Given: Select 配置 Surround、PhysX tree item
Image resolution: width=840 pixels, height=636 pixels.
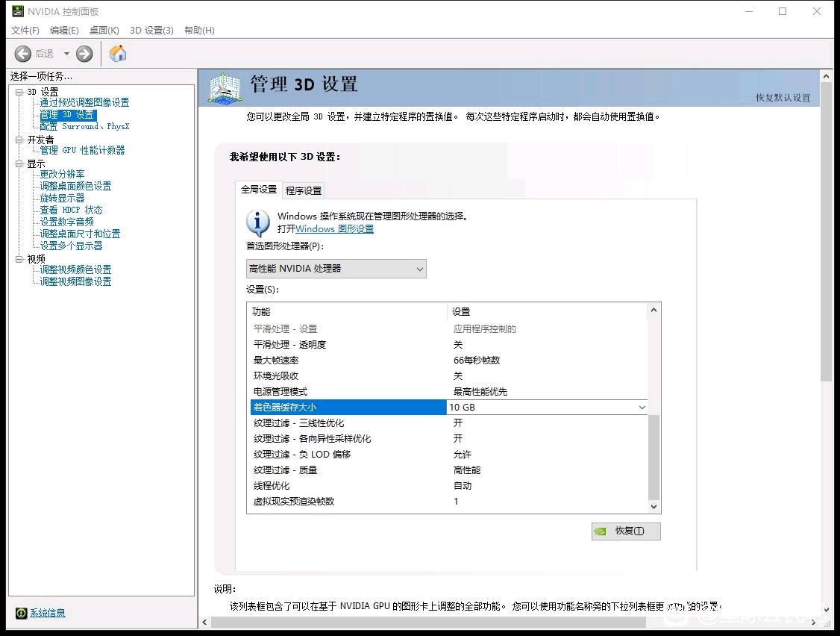Looking at the screenshot, I should tap(84, 127).
